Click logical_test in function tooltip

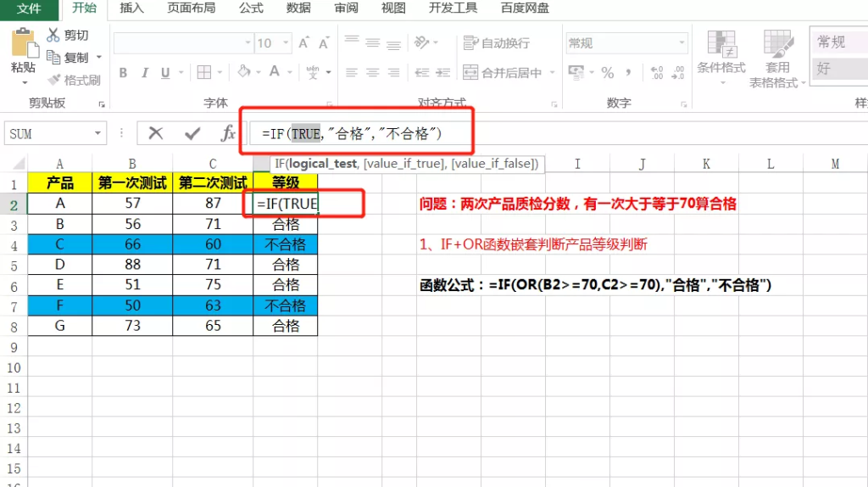[x=323, y=164]
